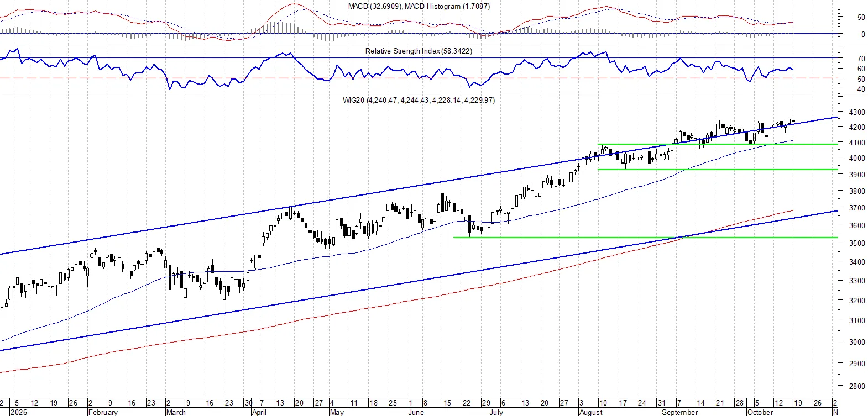Click the 4000 price axis label

[857, 158]
